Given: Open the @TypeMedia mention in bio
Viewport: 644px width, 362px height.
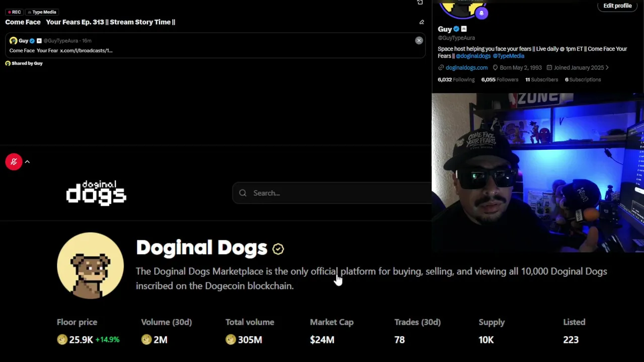Looking at the screenshot, I should point(508,56).
